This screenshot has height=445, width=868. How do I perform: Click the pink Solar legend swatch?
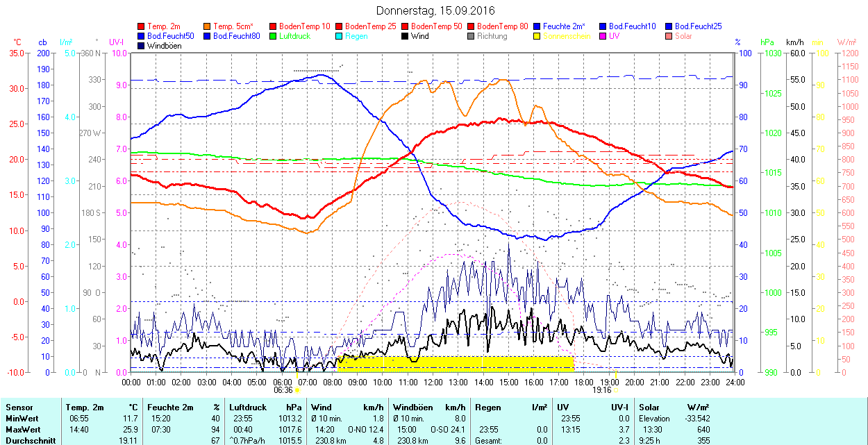pyautogui.click(x=669, y=36)
